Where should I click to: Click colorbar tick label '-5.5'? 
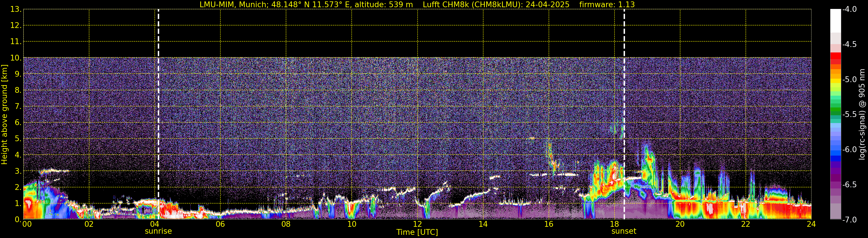click(850, 115)
